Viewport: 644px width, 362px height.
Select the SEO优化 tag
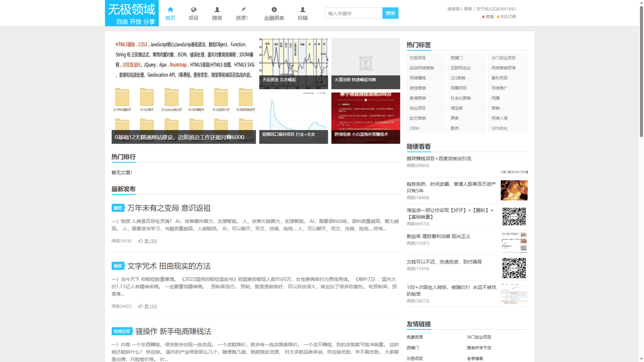pos(508,128)
